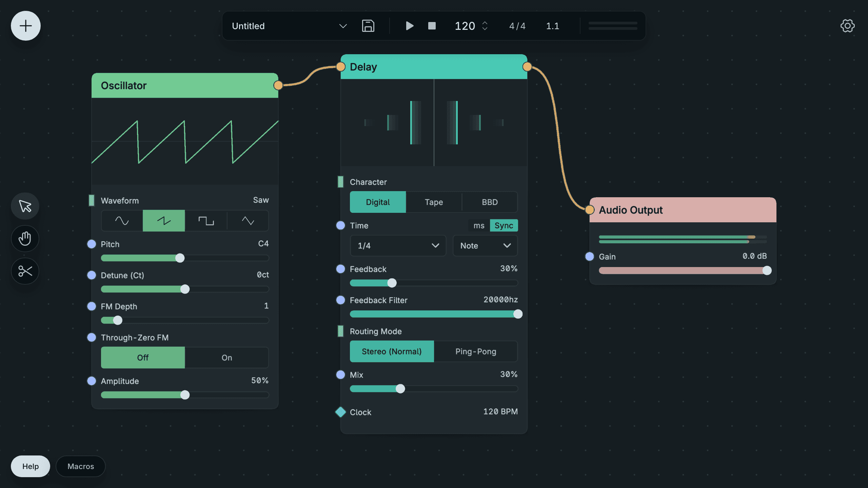Click the tempo 120 stepper arrows
The height and width of the screenshot is (488, 868).
tap(485, 26)
